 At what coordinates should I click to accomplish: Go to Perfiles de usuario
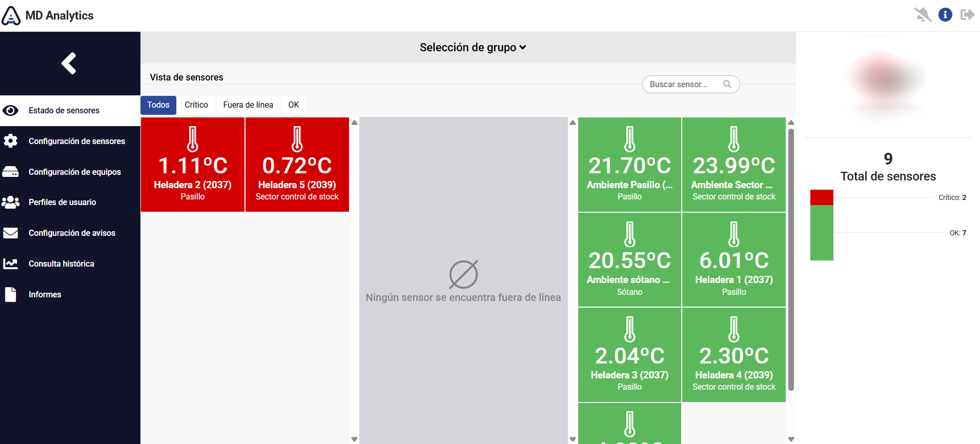coord(70,202)
